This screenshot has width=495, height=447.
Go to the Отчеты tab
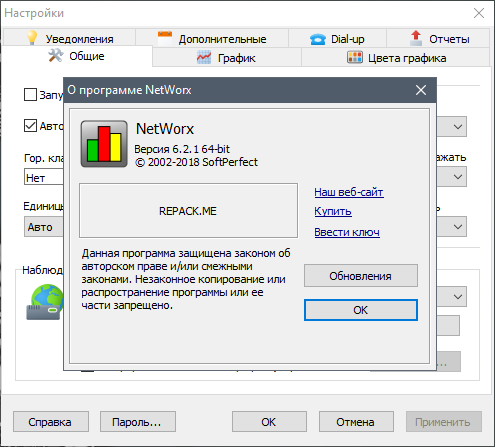tap(438, 38)
